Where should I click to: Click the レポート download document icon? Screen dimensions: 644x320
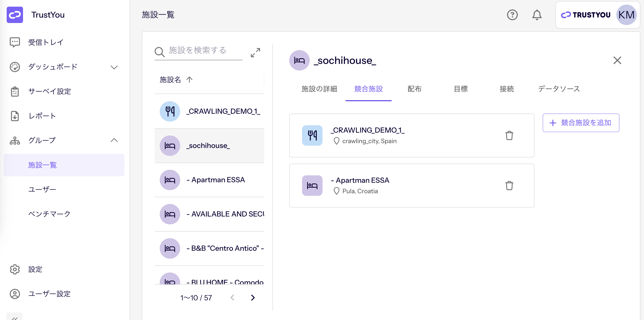point(15,116)
